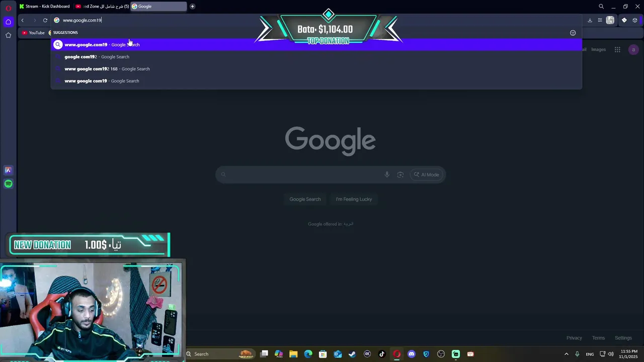This screenshot has height=362, width=644.
Task: Select the Google tab
Action: coord(158,7)
